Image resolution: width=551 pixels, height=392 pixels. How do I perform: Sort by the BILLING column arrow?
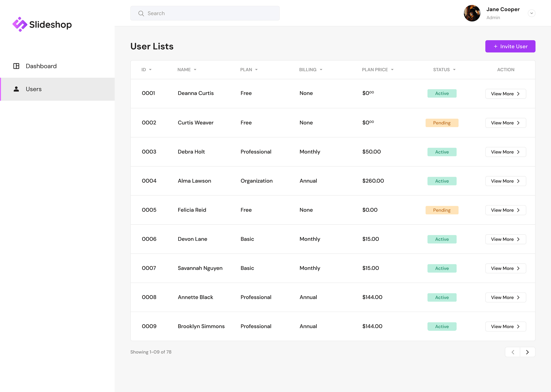click(x=321, y=70)
